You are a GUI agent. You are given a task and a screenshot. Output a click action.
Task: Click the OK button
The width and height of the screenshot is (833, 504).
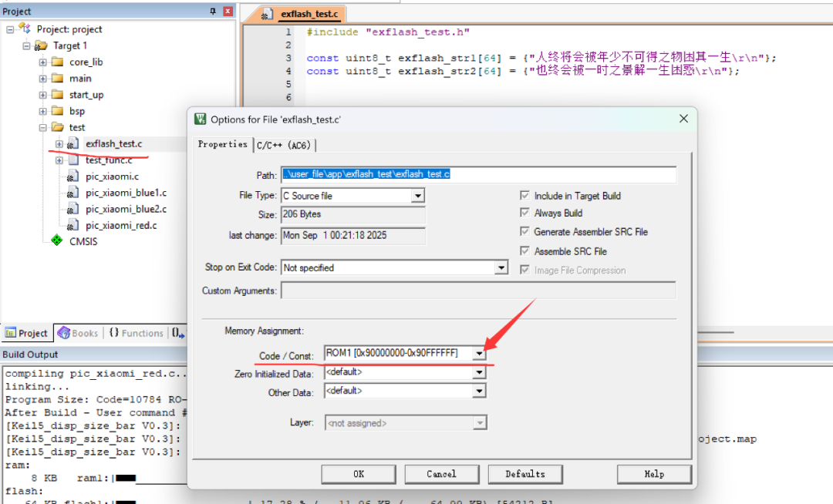359,474
